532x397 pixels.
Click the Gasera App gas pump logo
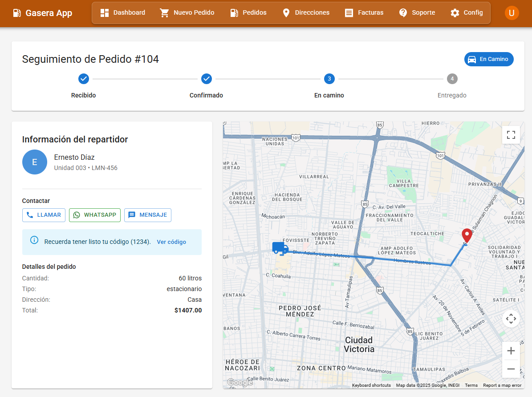click(x=17, y=13)
